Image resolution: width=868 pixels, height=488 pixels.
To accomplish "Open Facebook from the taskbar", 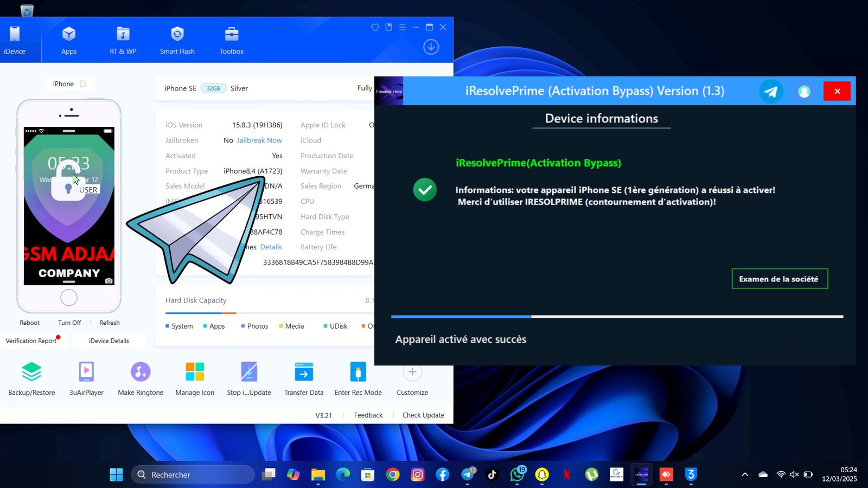I will pyautogui.click(x=443, y=474).
